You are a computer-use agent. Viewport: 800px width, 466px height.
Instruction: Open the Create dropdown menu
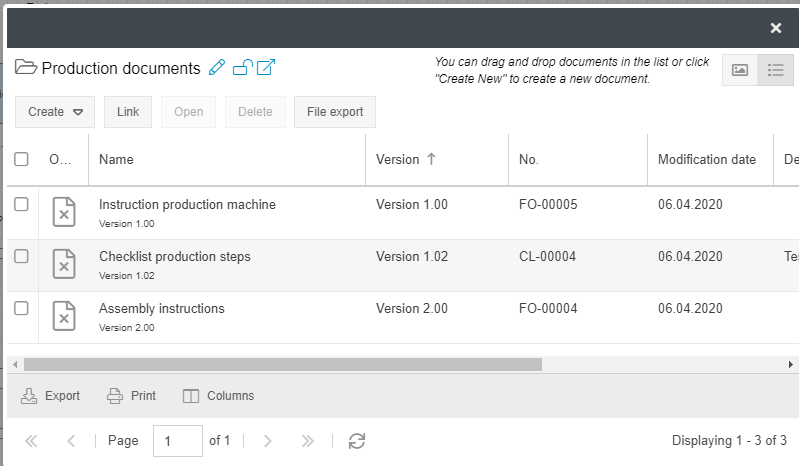pyautogui.click(x=55, y=112)
